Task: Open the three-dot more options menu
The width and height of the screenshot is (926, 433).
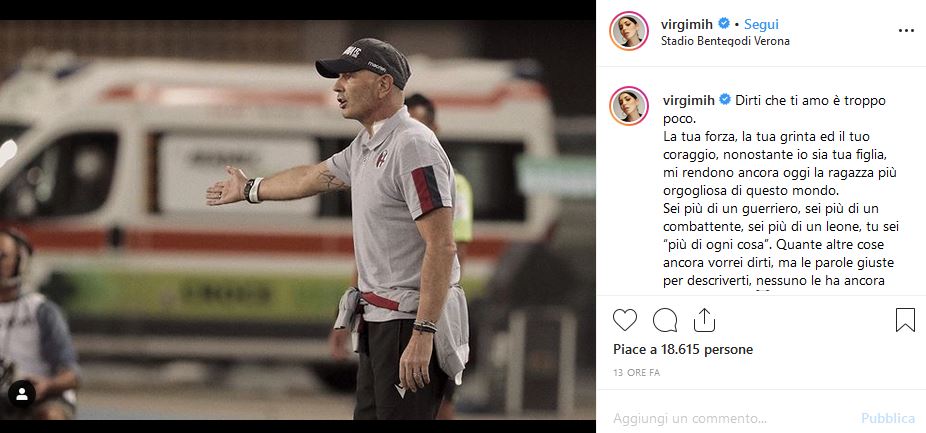Action: tap(906, 31)
